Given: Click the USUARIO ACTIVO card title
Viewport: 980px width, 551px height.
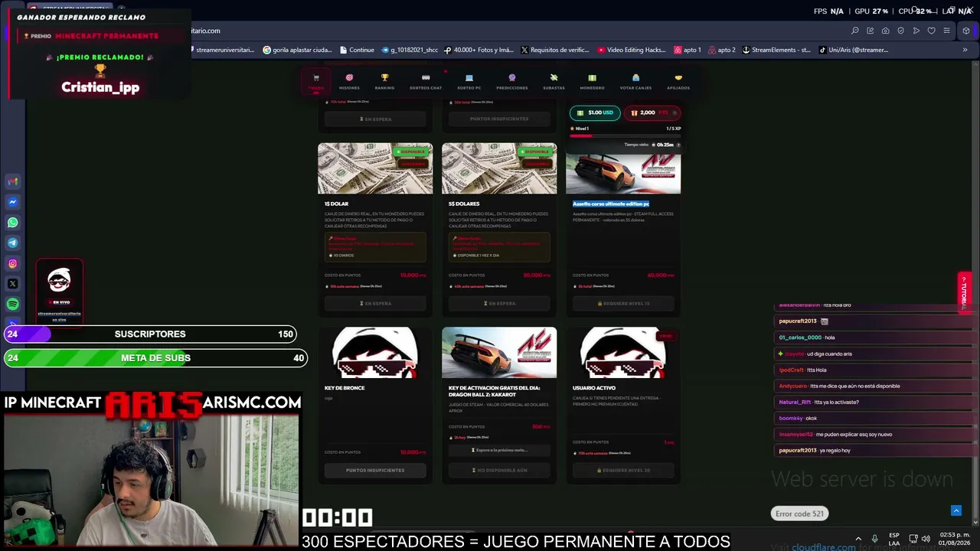Looking at the screenshot, I should point(594,388).
